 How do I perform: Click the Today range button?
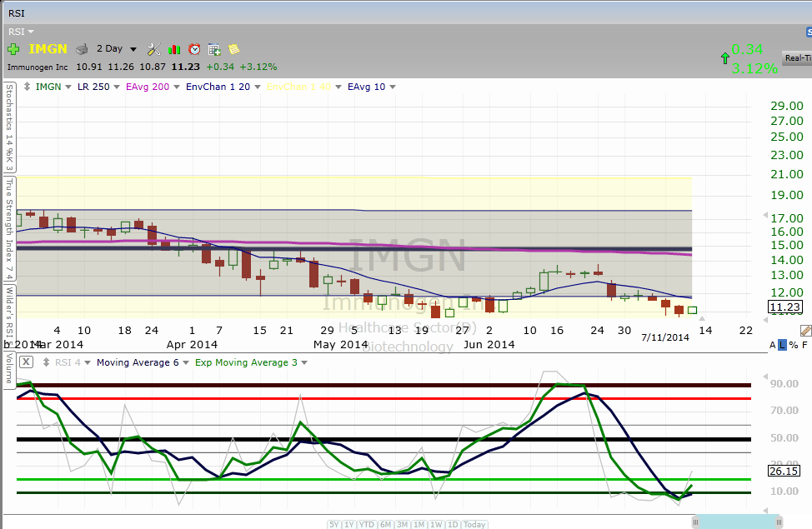475,524
